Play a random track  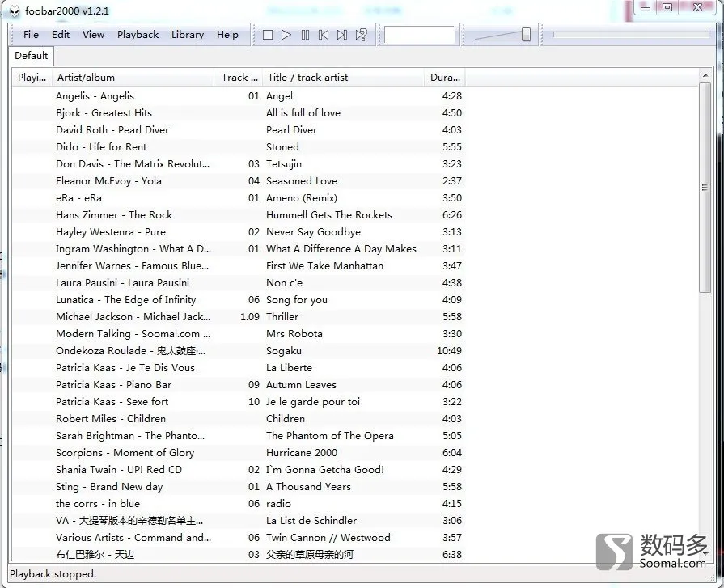(x=361, y=35)
